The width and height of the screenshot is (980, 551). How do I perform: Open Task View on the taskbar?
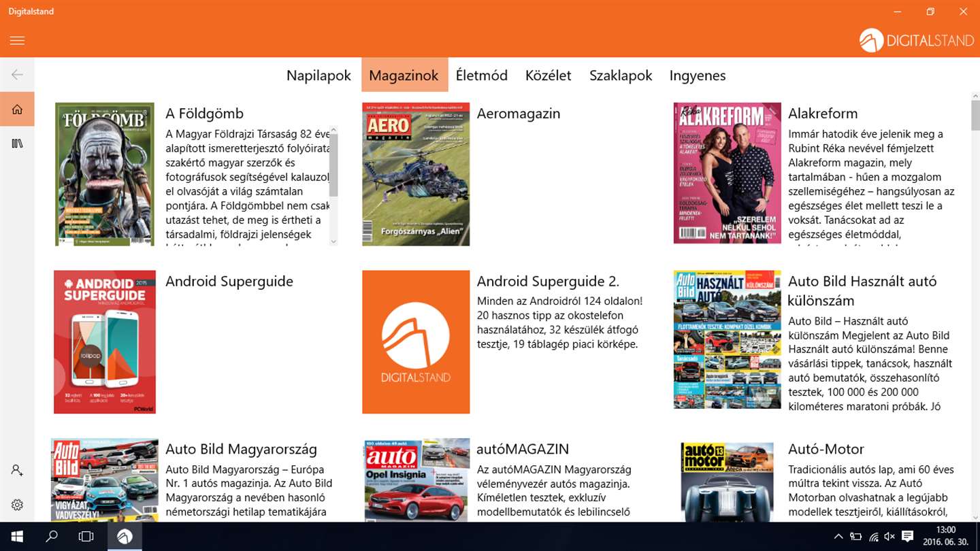[x=86, y=537]
